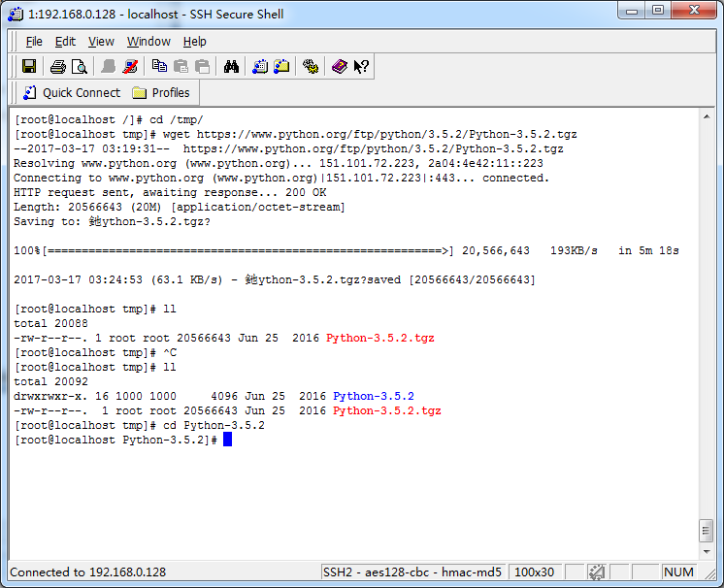Click the Find binoculars icon

click(x=231, y=66)
